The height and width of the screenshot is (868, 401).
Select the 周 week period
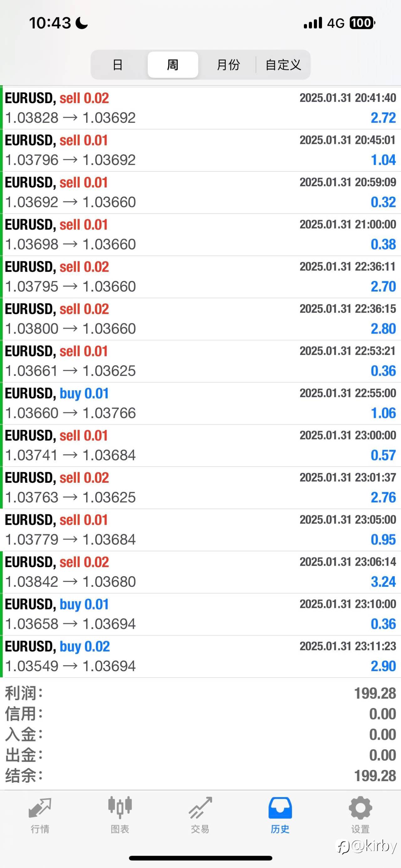[x=173, y=65]
